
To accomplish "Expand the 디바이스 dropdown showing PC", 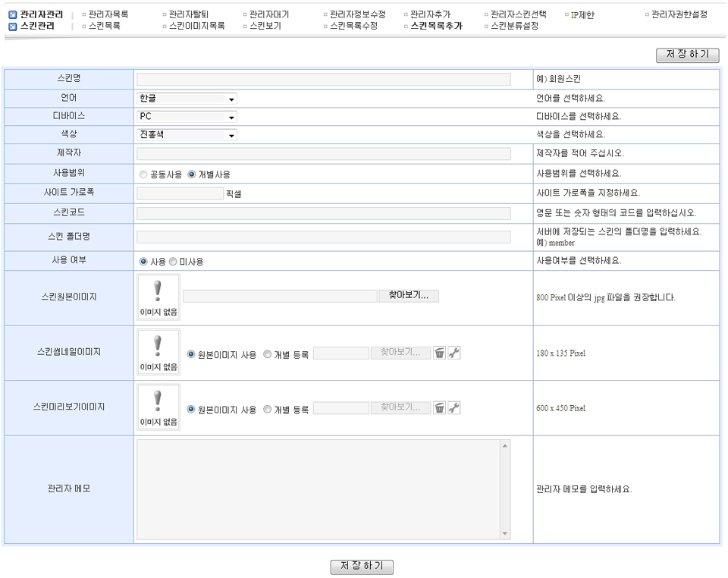I will tap(187, 117).
